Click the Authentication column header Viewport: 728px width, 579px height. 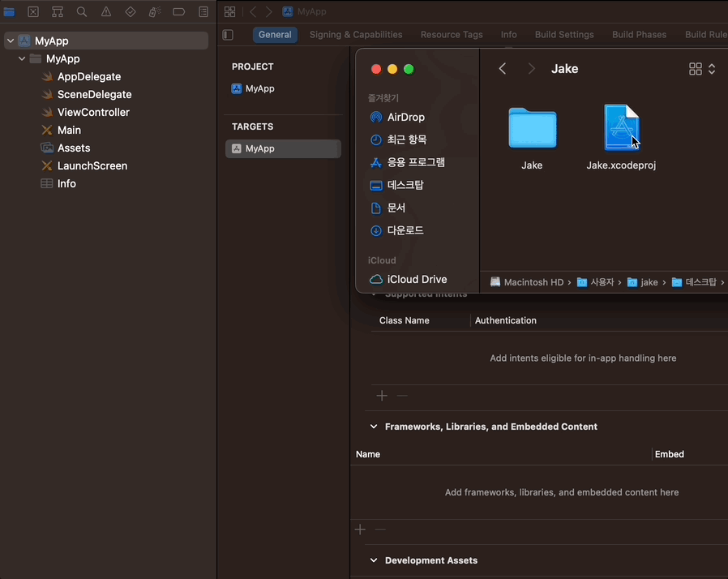coord(505,321)
